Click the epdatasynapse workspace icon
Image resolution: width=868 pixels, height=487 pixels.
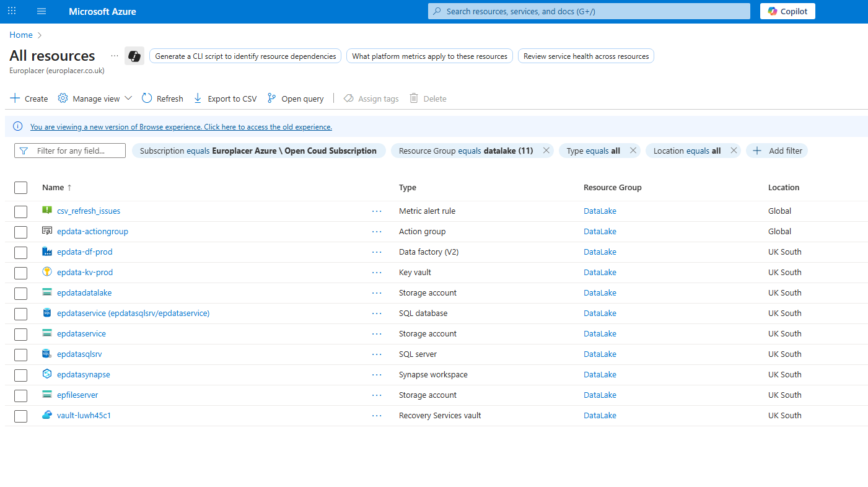pos(47,374)
